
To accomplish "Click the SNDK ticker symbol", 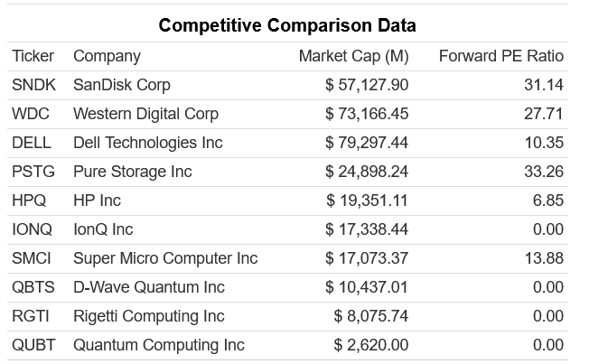I will (33, 85).
